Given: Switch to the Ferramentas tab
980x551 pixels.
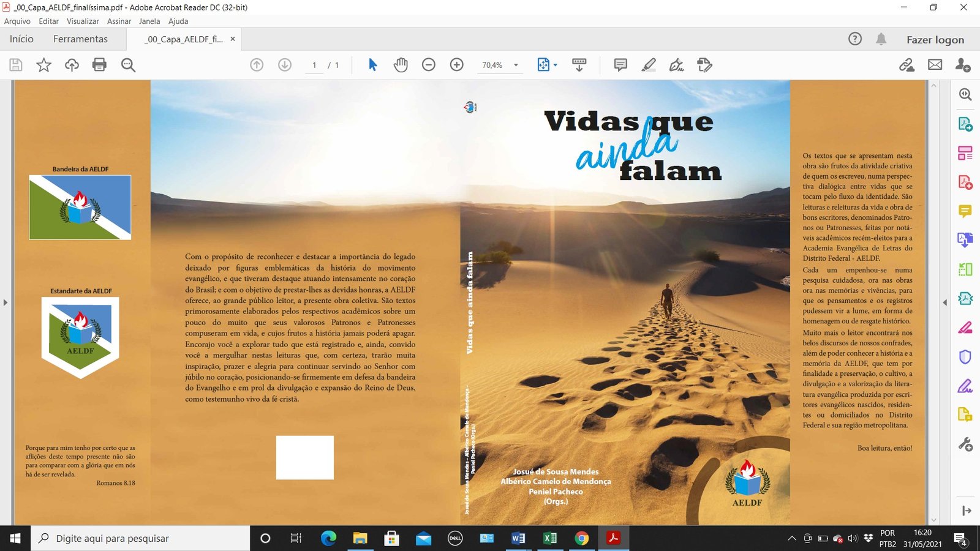Looking at the screenshot, I should click(x=80, y=39).
